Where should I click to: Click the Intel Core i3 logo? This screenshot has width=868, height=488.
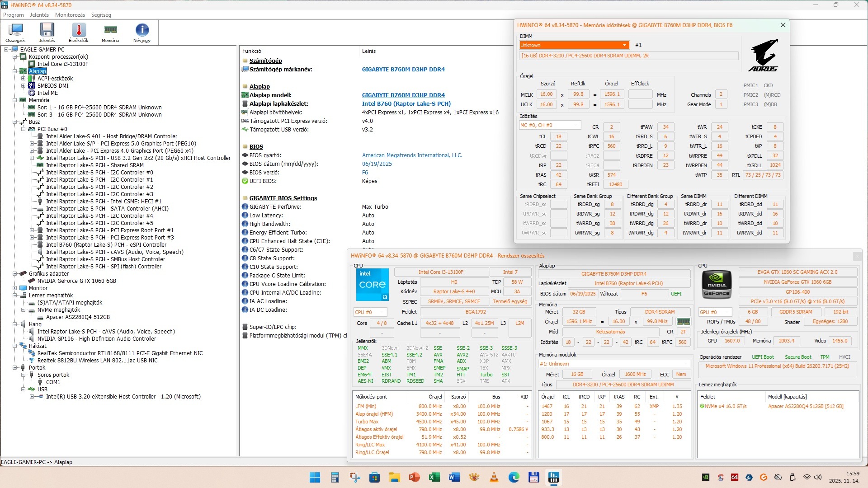point(372,285)
